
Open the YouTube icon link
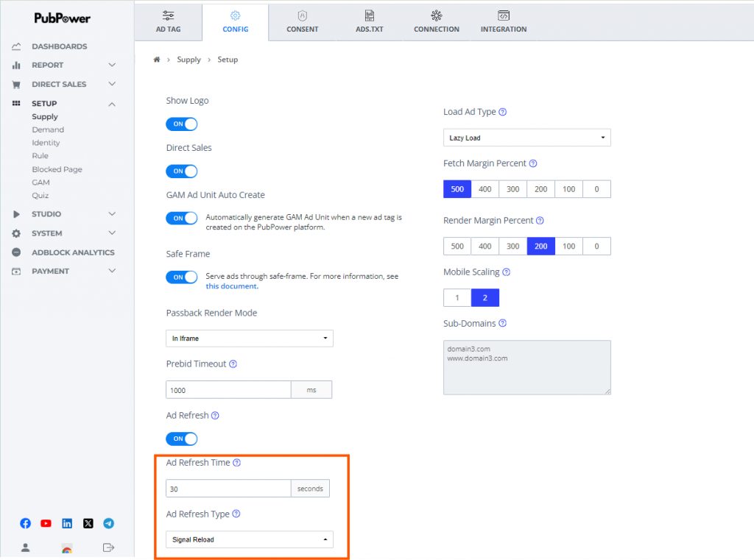[x=46, y=523]
